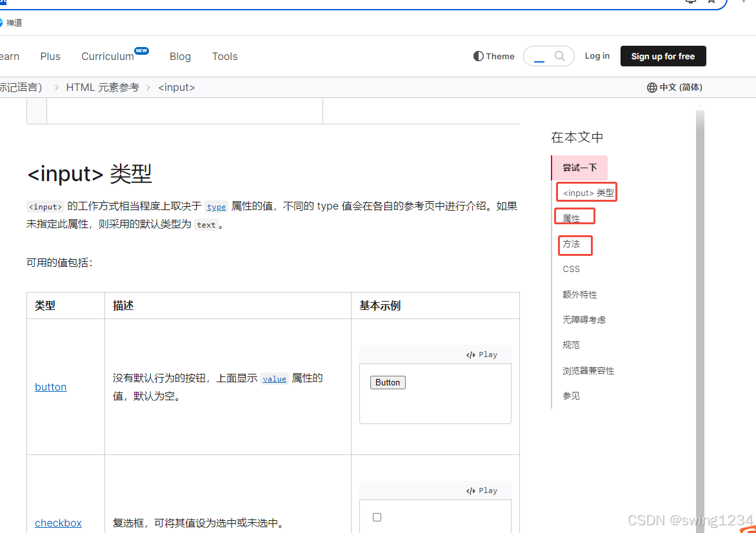Click the value attribute inline link
Image resolution: width=756 pixels, height=533 pixels.
point(274,378)
